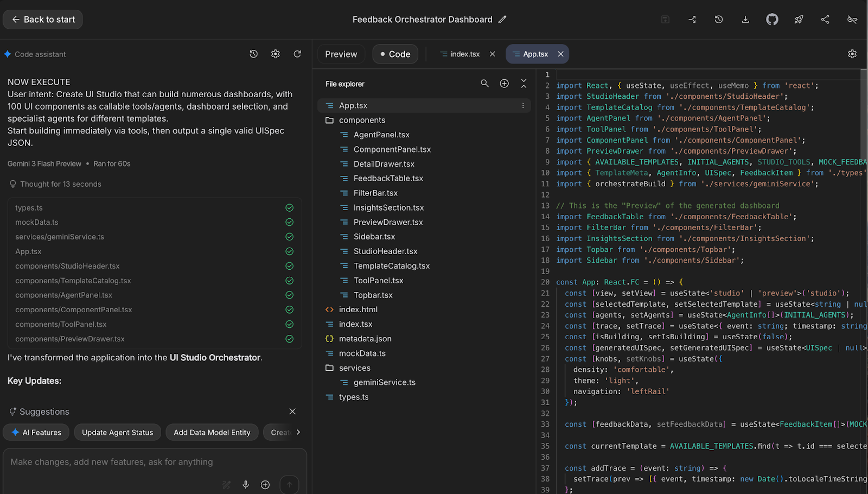Search files in the File explorer

click(x=484, y=84)
